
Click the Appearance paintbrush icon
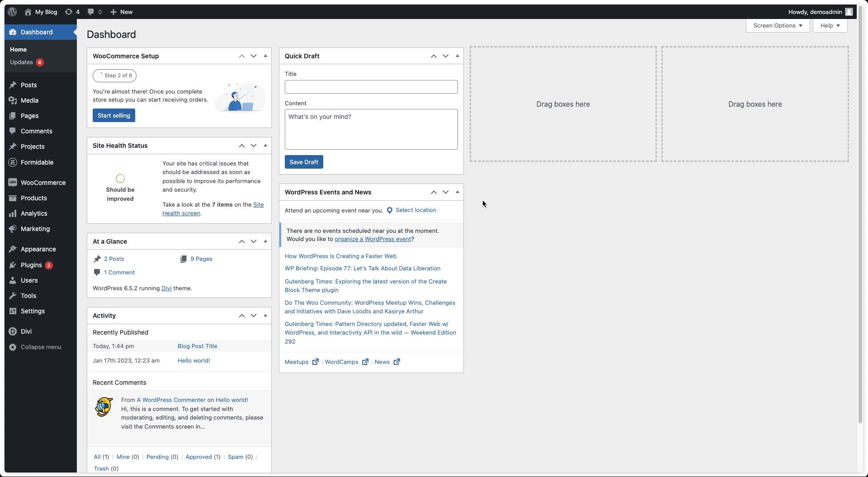click(13, 249)
